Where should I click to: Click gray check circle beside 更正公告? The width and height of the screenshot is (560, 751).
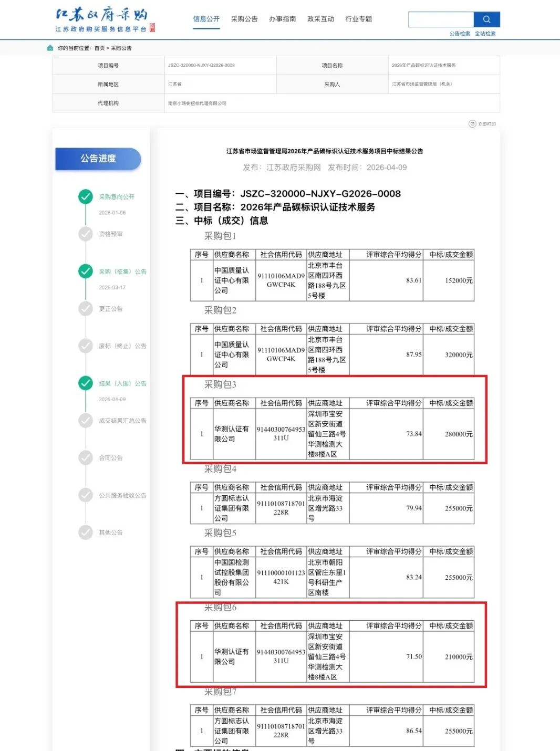pos(86,309)
